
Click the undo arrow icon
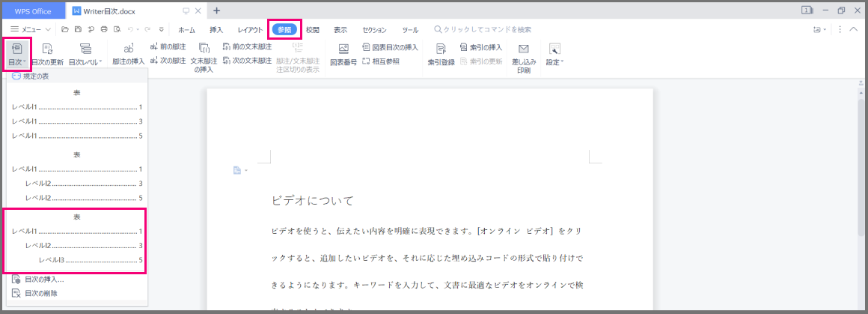click(130, 29)
